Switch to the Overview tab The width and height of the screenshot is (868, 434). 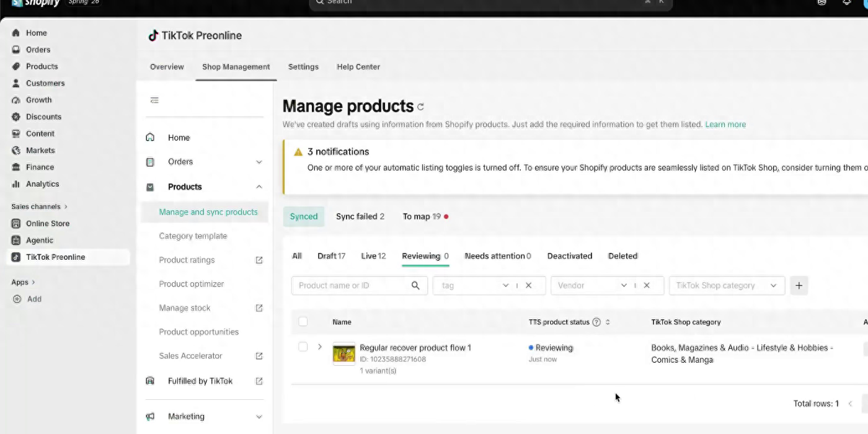(167, 67)
